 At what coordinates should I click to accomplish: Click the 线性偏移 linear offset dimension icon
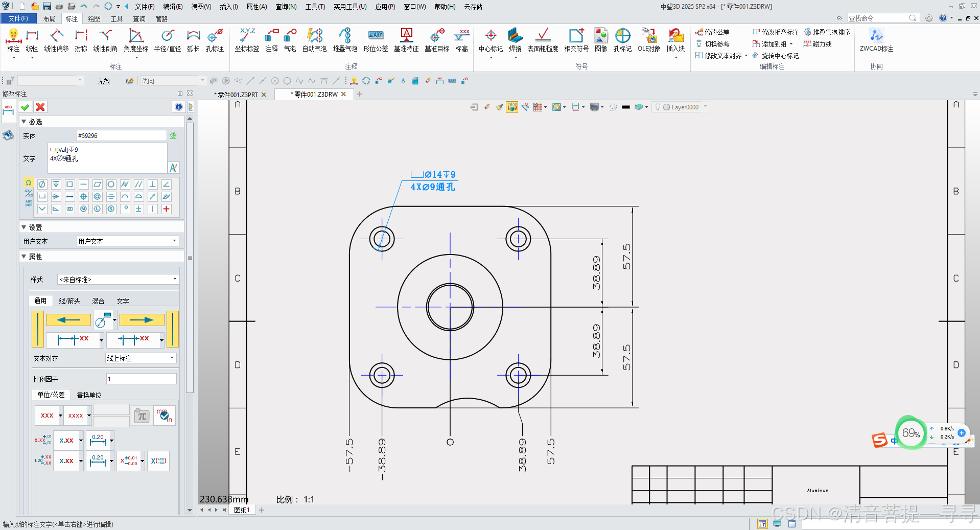click(56, 40)
